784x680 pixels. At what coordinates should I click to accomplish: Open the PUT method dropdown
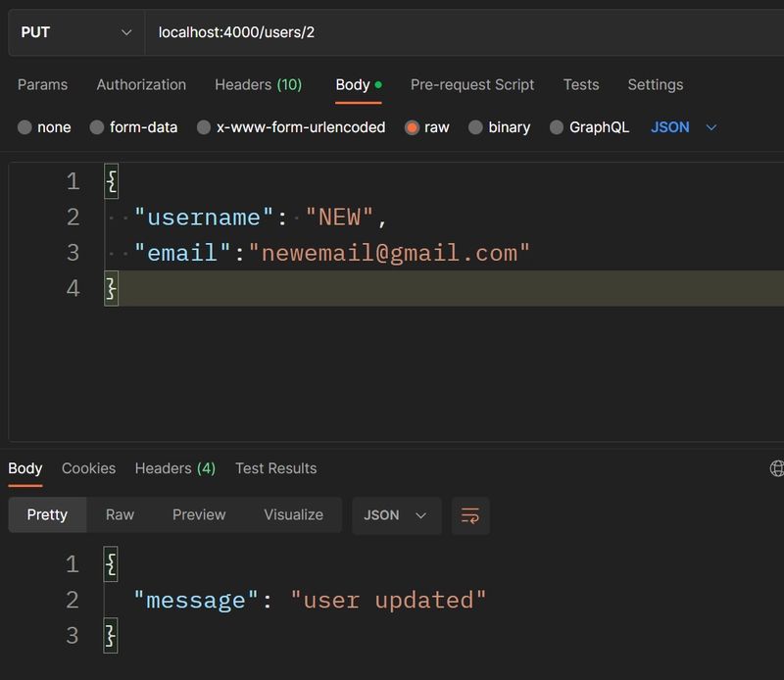click(76, 32)
